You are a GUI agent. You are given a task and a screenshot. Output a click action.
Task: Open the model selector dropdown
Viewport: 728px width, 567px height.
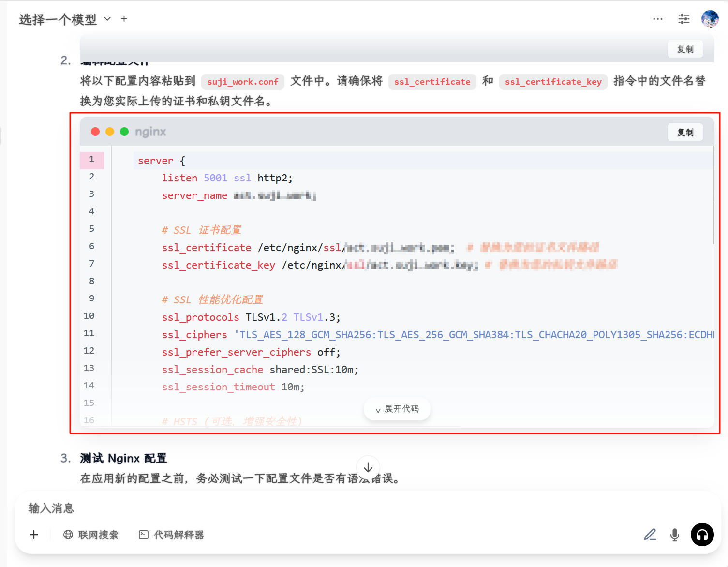[x=65, y=19]
